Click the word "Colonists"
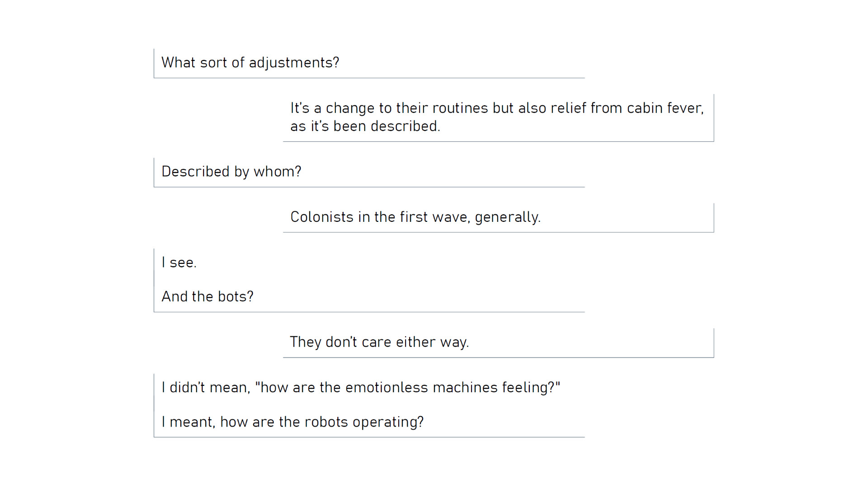 pyautogui.click(x=321, y=217)
